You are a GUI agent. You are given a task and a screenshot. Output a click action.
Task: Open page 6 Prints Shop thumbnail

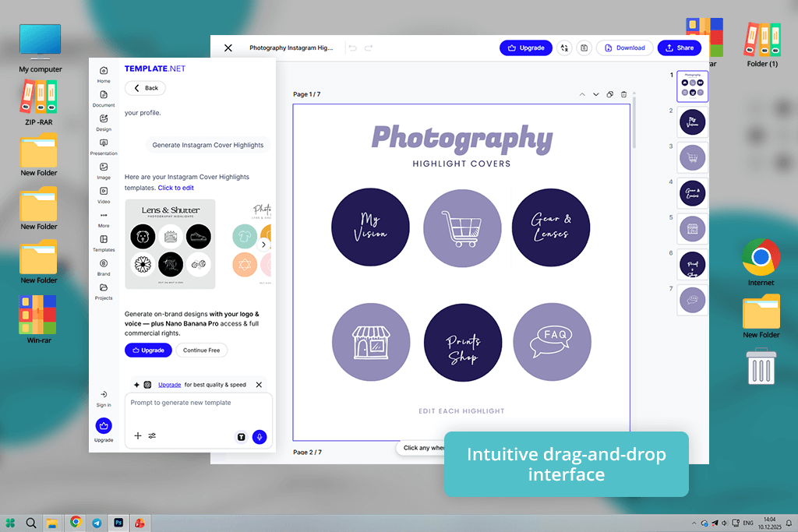(692, 265)
